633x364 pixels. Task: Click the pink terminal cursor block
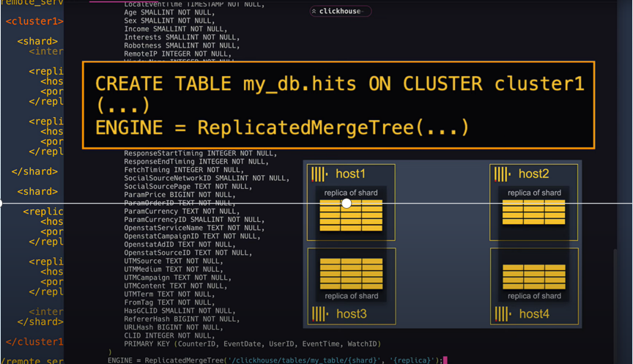(x=445, y=360)
